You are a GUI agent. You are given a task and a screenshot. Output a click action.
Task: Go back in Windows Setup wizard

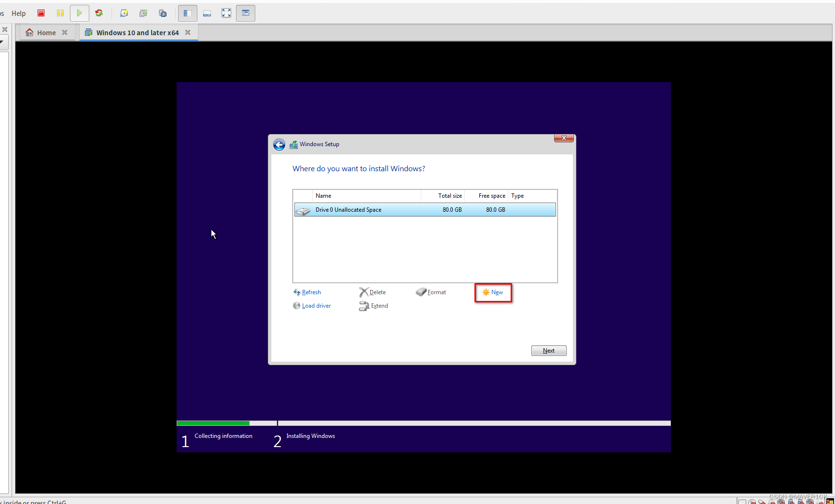coord(279,145)
